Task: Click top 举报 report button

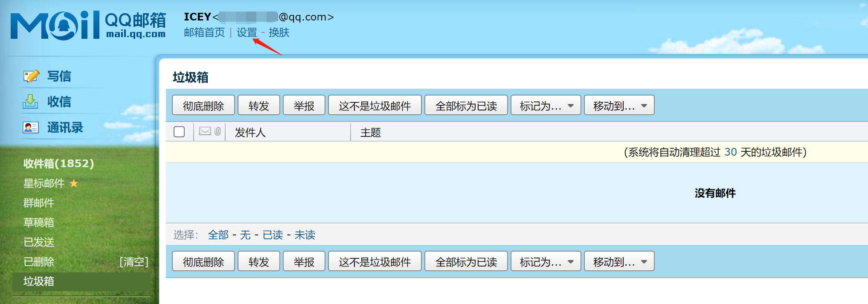Action: pos(304,105)
